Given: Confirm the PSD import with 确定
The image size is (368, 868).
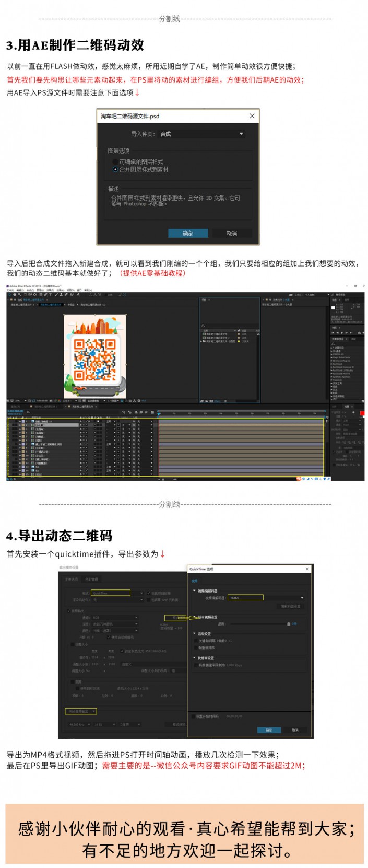Looking at the screenshot, I should point(188,234).
